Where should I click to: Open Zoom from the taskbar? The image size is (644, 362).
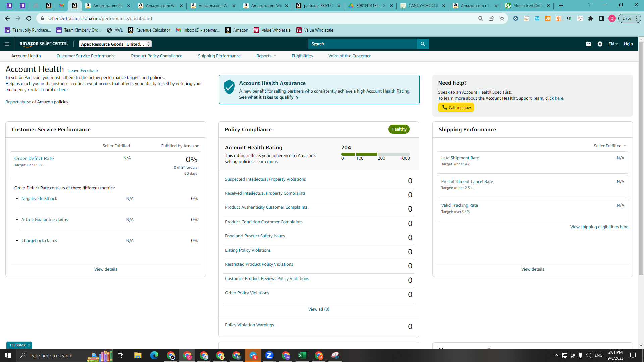tap(269, 355)
